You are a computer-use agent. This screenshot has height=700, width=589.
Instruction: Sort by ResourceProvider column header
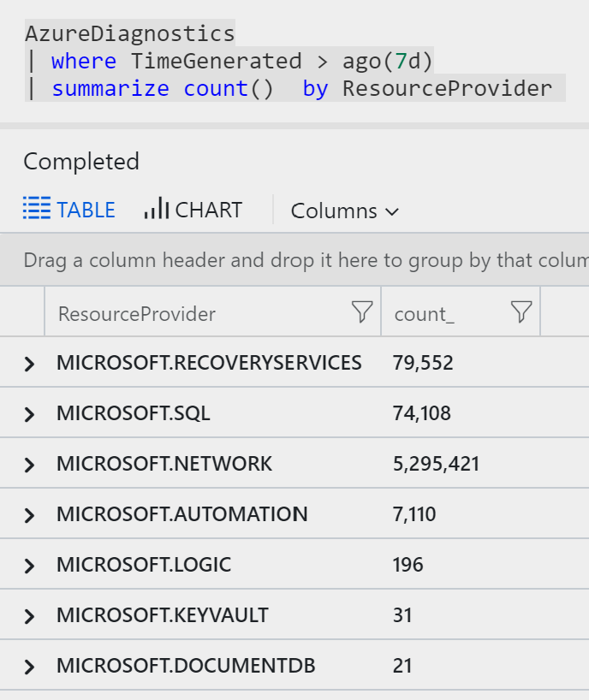click(x=137, y=314)
